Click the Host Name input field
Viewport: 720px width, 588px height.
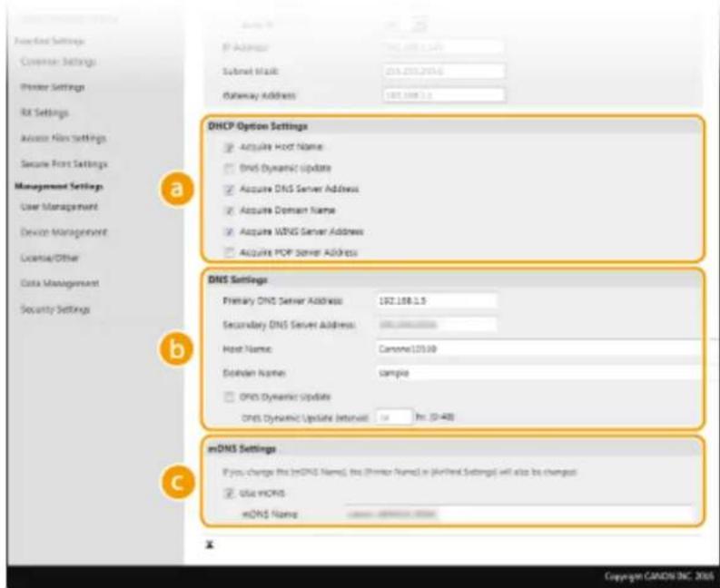coord(539,349)
